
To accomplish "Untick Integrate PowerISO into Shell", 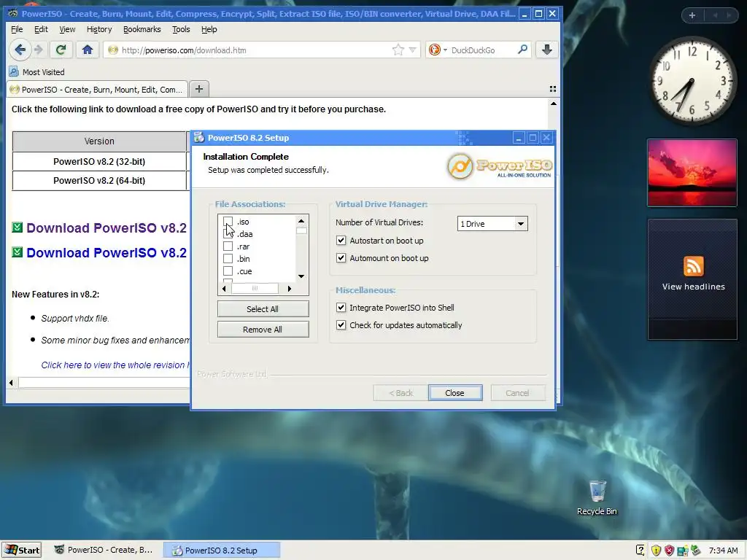I will click(341, 308).
